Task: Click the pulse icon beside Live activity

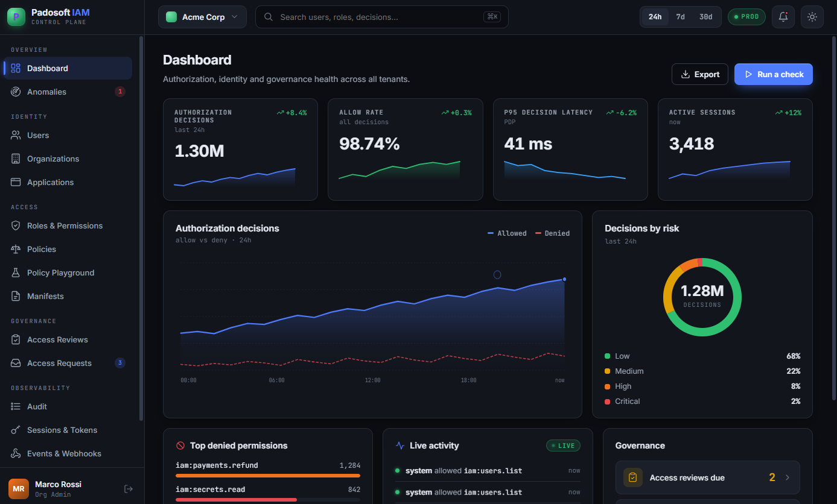Action: pyautogui.click(x=400, y=446)
